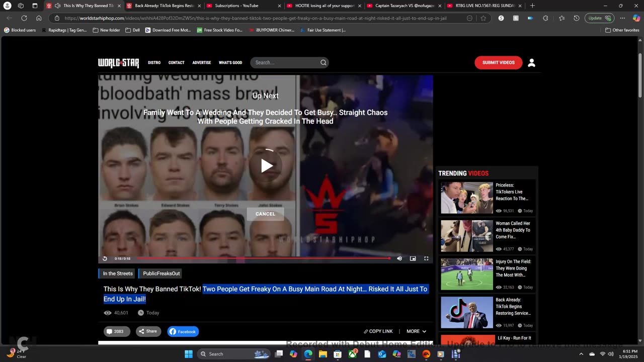644x362 pixels.
Task: Add page to favorites with star icon
Action: [x=484, y=18]
